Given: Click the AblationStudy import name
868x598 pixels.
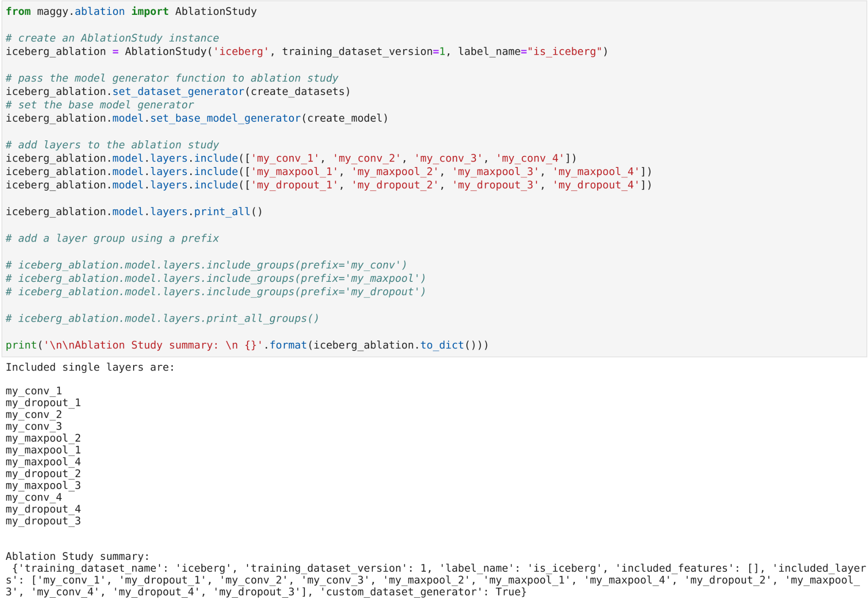Looking at the screenshot, I should click(216, 11).
